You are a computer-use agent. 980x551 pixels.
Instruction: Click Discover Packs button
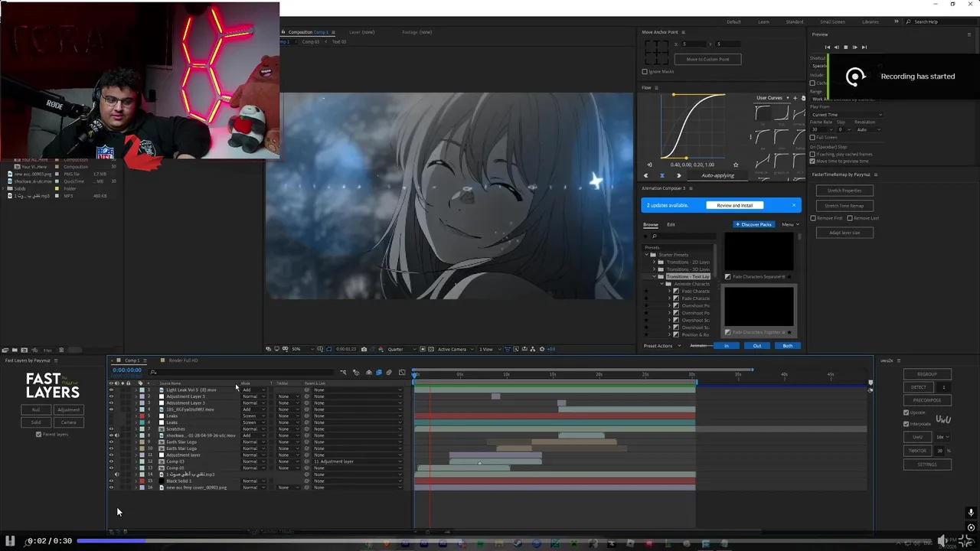tap(754, 224)
